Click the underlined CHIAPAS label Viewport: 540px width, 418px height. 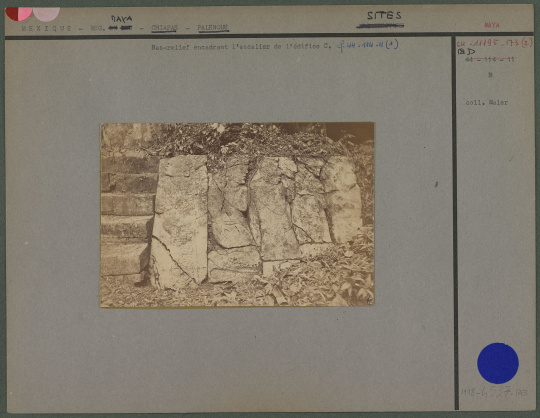click(x=164, y=28)
